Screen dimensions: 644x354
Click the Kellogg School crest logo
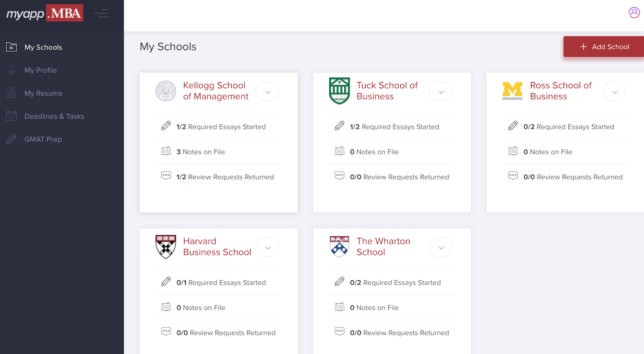coord(166,91)
